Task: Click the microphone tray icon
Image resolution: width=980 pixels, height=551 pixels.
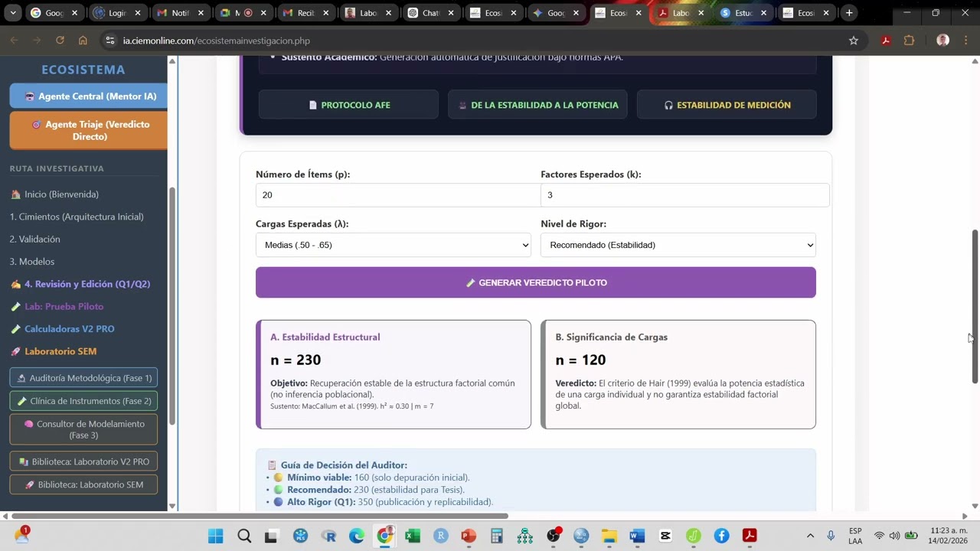Action: click(x=831, y=536)
